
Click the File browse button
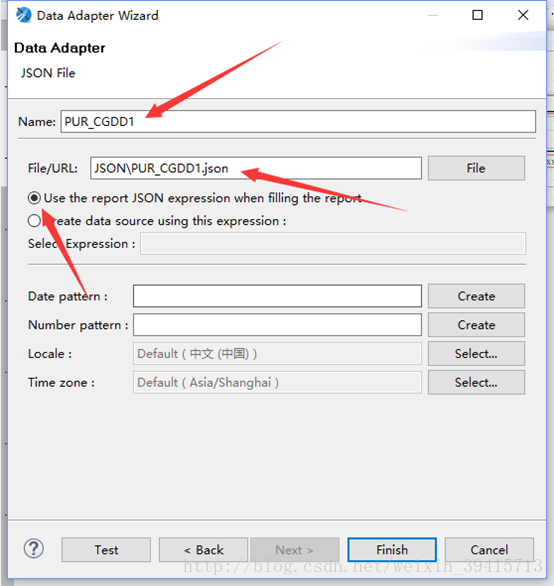[x=476, y=168]
